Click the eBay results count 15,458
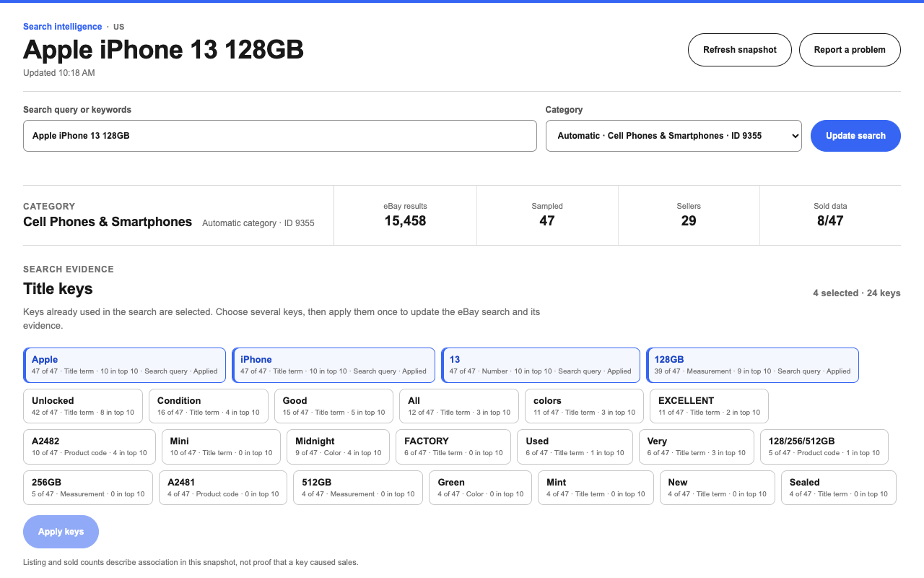Screen dimensions: 924x578 click(x=405, y=221)
